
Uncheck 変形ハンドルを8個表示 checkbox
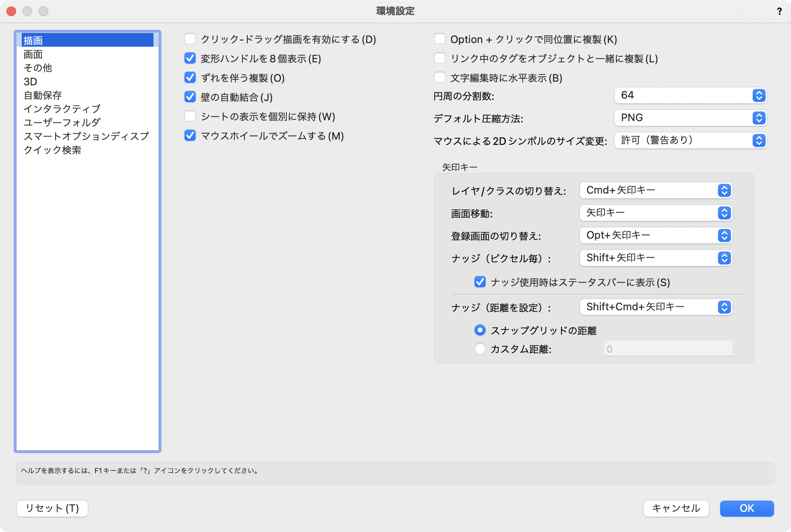(x=190, y=58)
